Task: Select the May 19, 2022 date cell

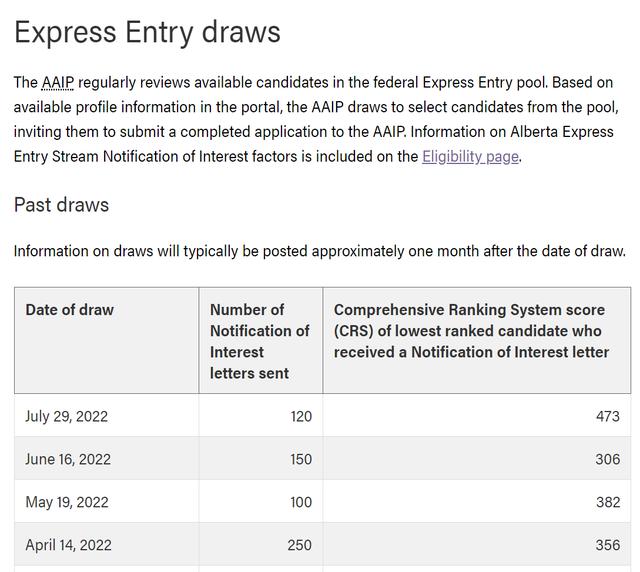Action: pos(107,502)
